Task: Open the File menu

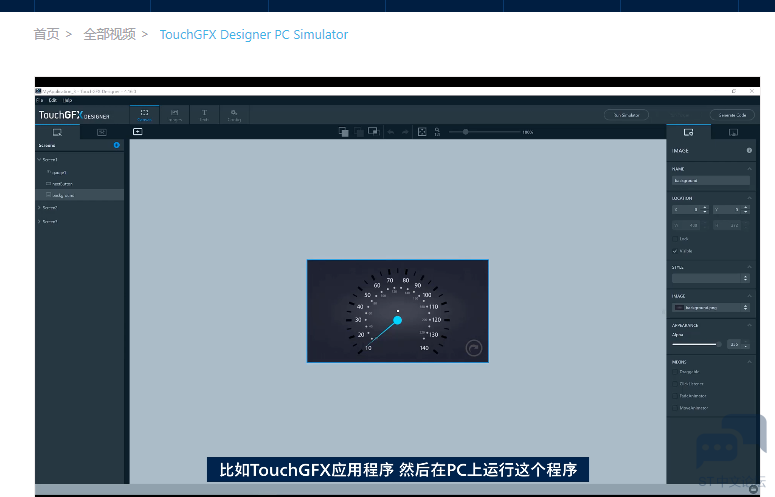Action: (40, 100)
